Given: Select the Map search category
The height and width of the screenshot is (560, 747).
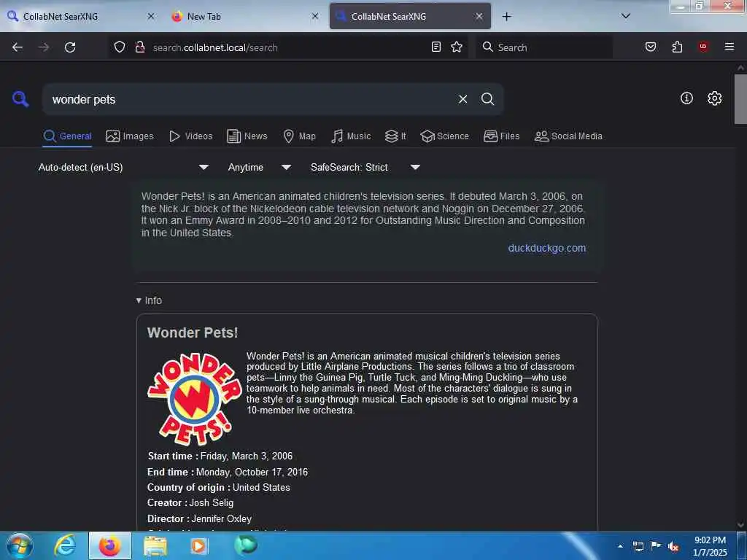Looking at the screenshot, I should [x=299, y=136].
